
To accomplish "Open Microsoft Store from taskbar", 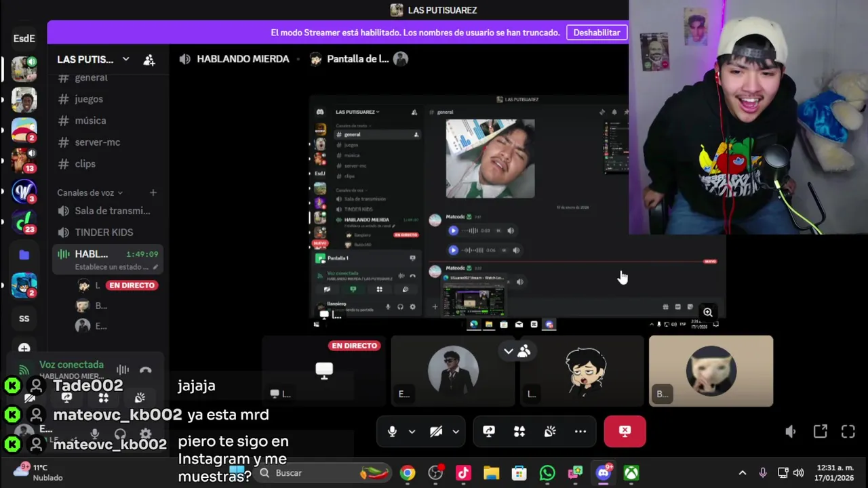I will click(519, 473).
